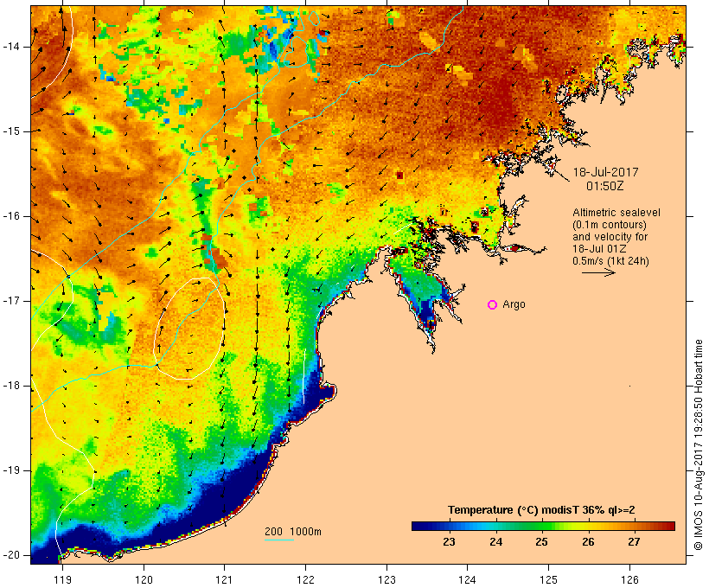Click the 123 longitude axis label
Image resolution: width=709 pixels, height=588 pixels.
click(386, 579)
